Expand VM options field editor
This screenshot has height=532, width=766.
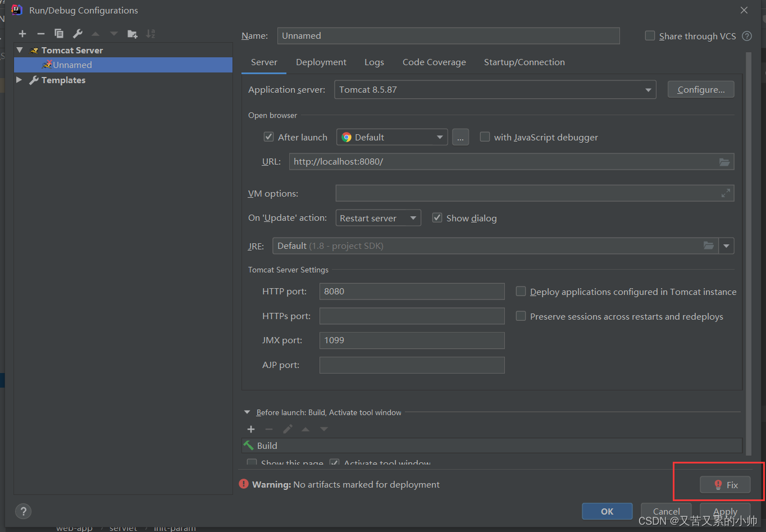726,193
